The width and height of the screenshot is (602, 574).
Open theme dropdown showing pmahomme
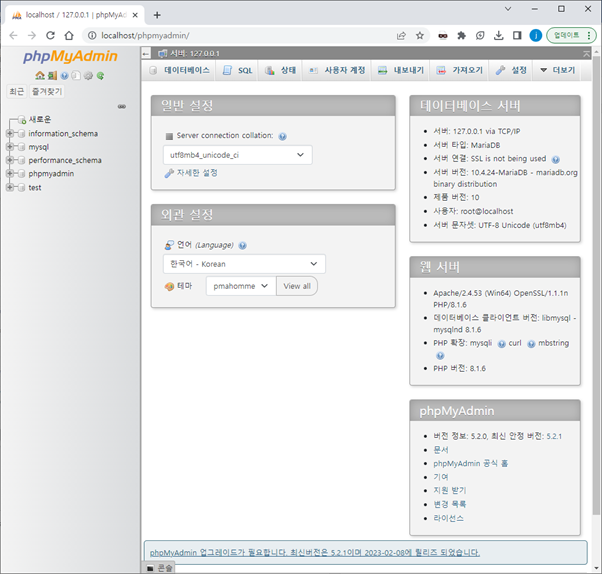pos(241,286)
